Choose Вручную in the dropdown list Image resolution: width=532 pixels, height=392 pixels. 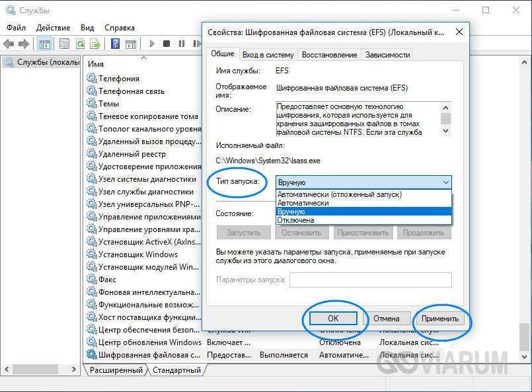363,212
